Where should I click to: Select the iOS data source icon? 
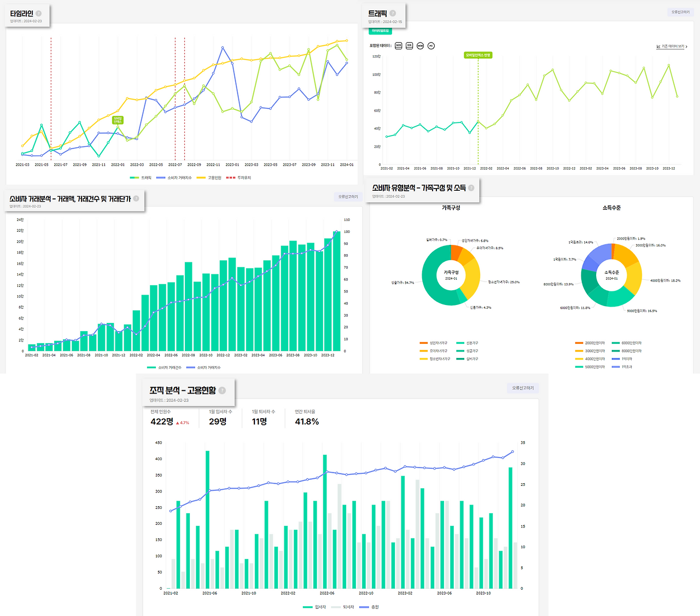[409, 46]
